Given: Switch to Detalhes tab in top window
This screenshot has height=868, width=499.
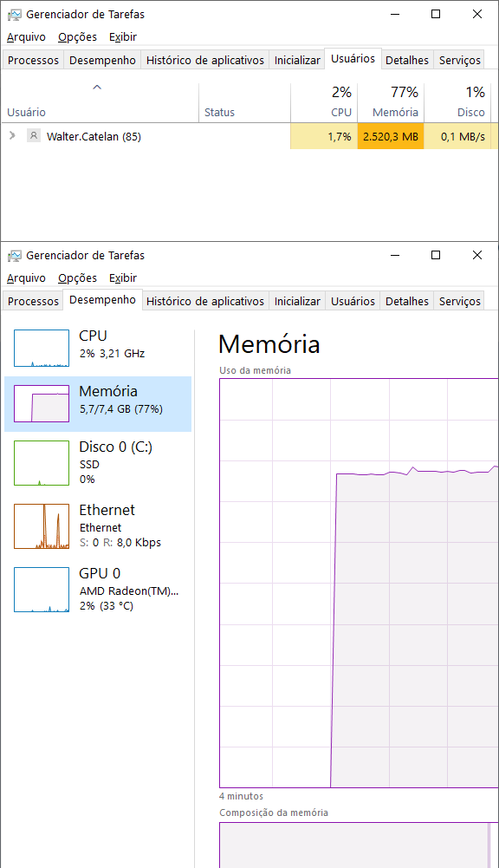Looking at the screenshot, I should coord(407,61).
